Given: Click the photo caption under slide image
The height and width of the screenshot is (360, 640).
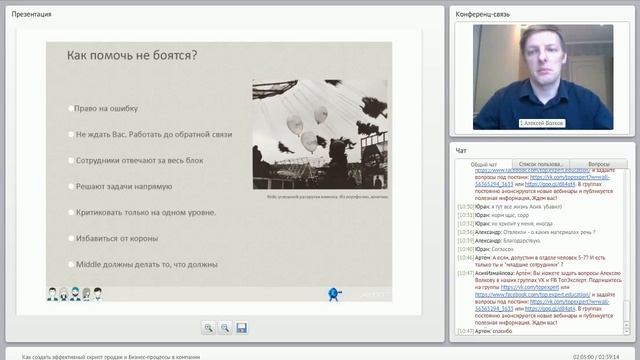Looking at the screenshot, I should click(x=327, y=197).
